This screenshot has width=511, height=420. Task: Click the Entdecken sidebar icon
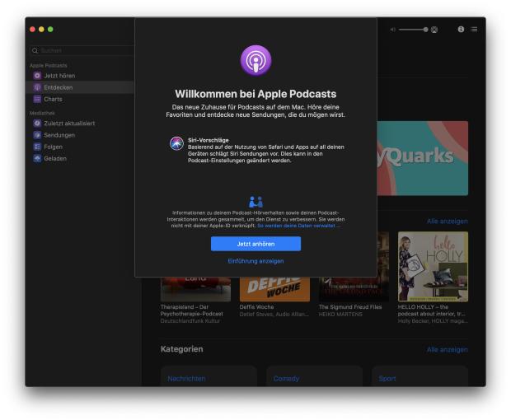[37, 87]
